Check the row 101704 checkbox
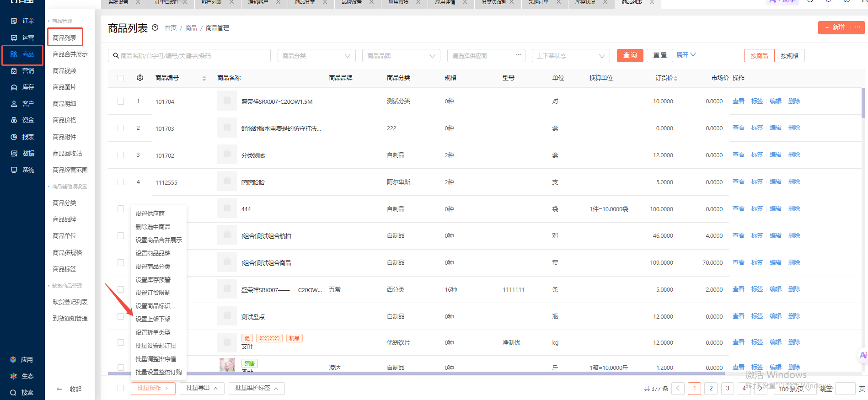The height and width of the screenshot is (400, 868). pyautogui.click(x=121, y=101)
